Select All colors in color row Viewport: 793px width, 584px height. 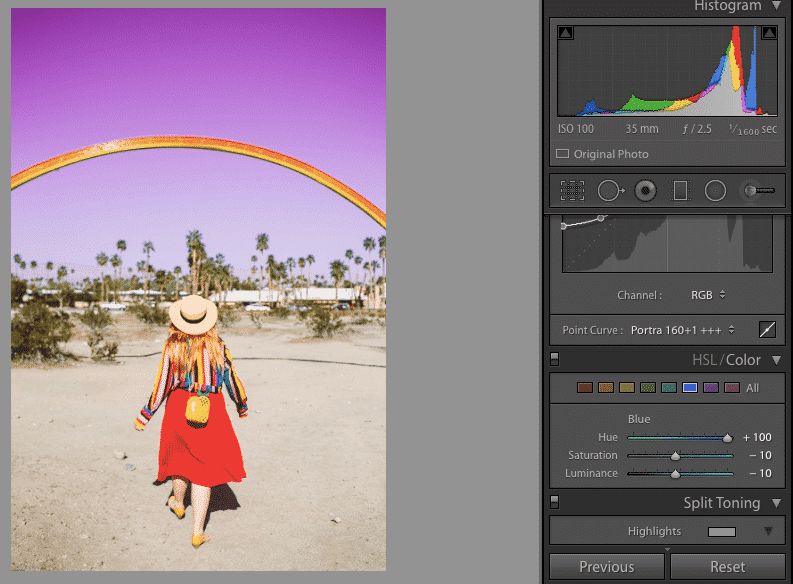click(x=752, y=388)
